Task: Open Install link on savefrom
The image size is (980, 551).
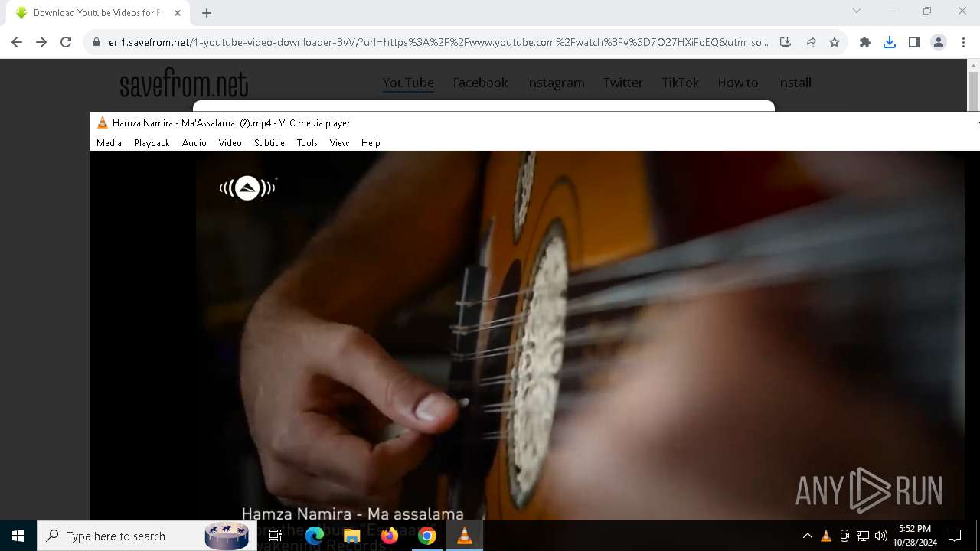Action: [x=794, y=83]
